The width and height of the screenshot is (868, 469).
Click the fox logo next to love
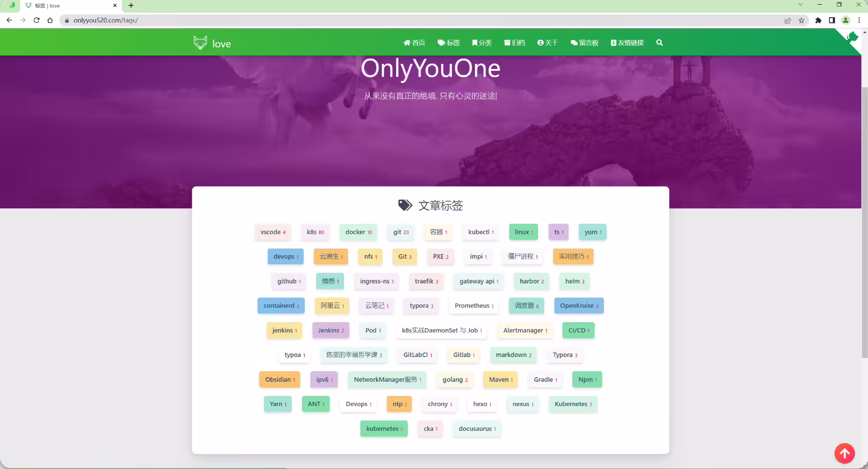(x=200, y=43)
